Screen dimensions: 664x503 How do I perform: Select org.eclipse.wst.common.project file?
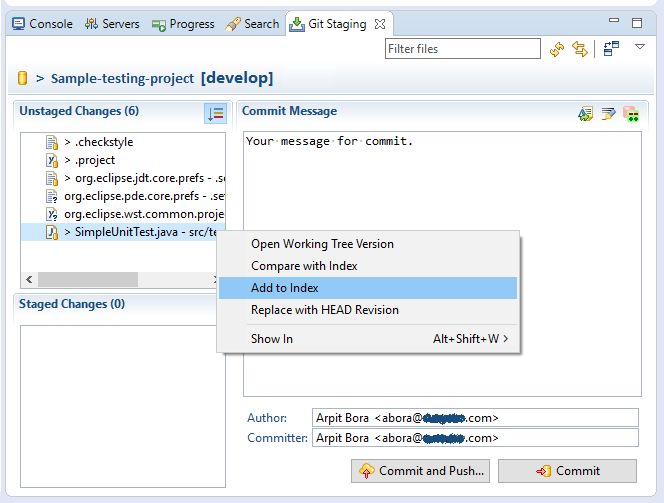click(123, 214)
